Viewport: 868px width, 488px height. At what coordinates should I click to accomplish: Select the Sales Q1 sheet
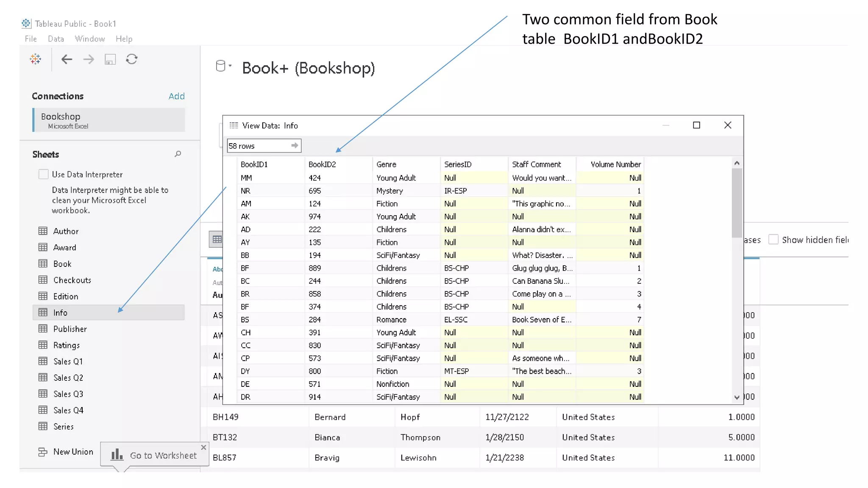(68, 361)
